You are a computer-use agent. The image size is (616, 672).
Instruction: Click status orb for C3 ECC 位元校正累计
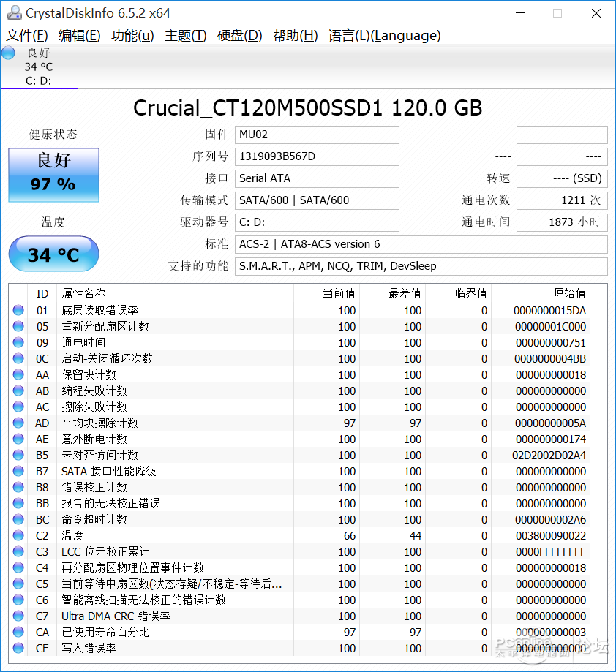[18, 551]
